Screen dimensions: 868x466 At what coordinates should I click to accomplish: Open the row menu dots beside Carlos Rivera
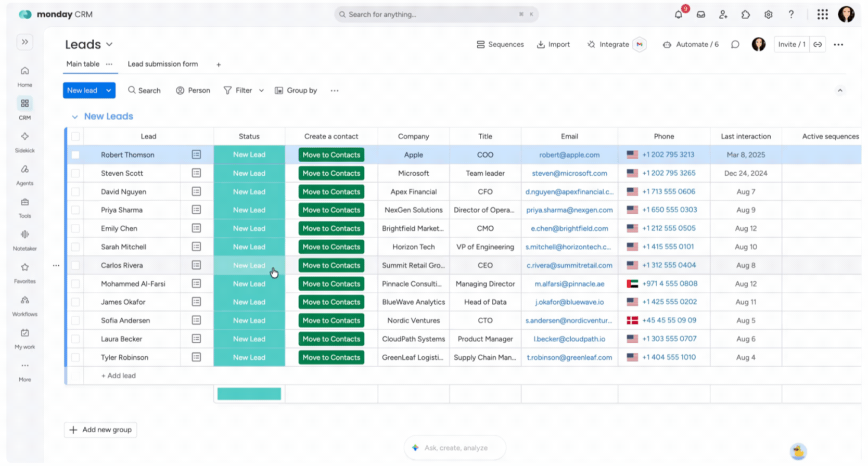pyautogui.click(x=56, y=265)
